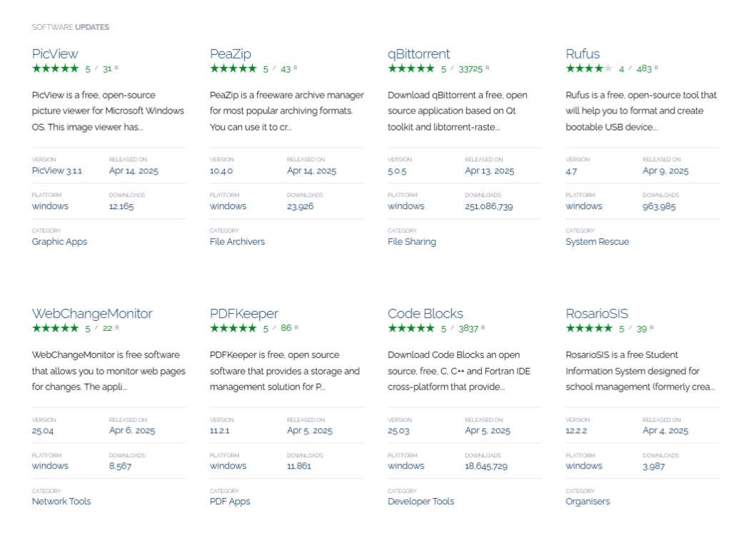731x560 pixels.
Task: Select the PicView 3.1.1 version link
Action: (56, 171)
